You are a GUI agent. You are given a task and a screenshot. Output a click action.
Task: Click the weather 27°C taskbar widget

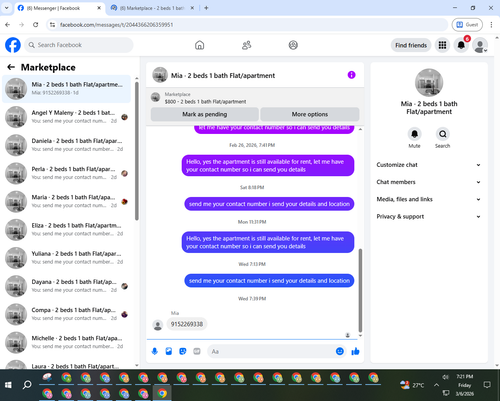click(412, 385)
